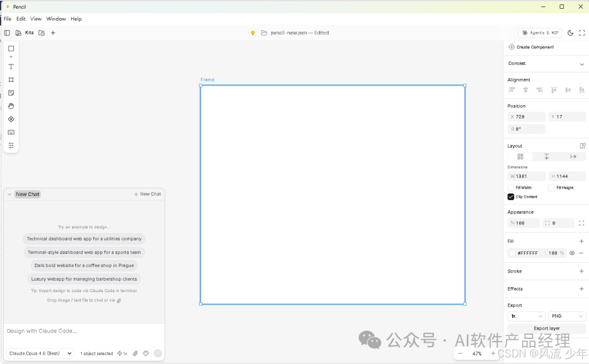Screen dimensions: 589x364
Task: Open the Kits design library
Action: point(25,33)
